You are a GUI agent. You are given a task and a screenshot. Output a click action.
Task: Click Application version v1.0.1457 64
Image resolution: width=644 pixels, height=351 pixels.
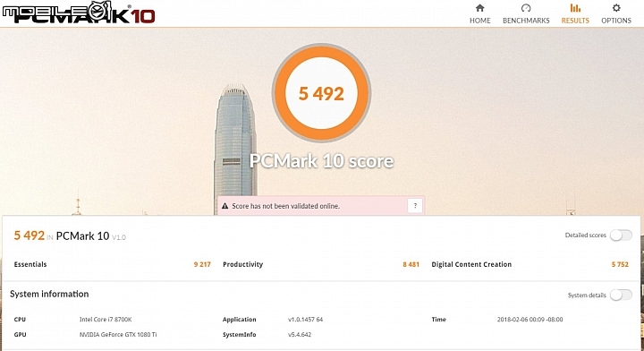pos(305,320)
